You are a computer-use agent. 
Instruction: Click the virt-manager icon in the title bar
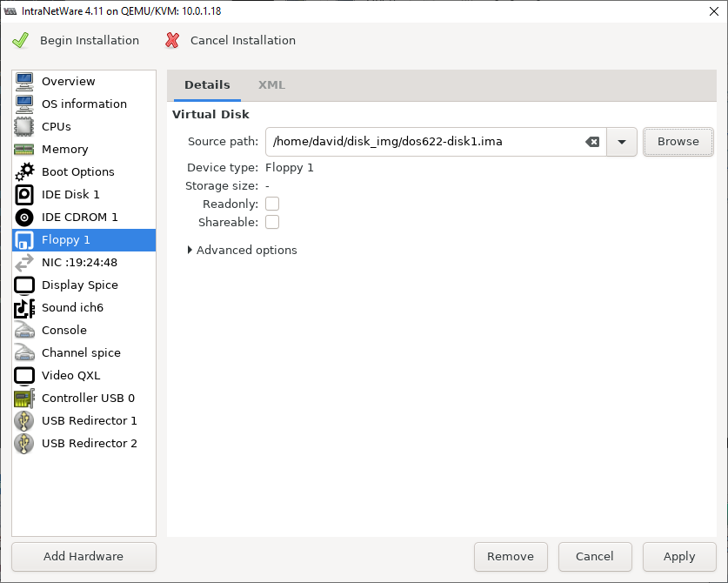(x=10, y=11)
